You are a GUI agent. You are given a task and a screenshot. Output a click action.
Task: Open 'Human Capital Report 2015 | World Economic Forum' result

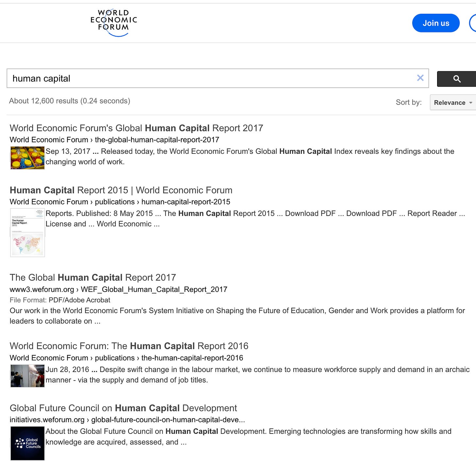(121, 190)
